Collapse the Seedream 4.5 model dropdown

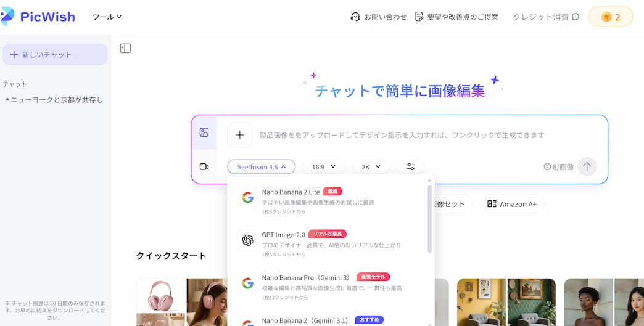[261, 167]
